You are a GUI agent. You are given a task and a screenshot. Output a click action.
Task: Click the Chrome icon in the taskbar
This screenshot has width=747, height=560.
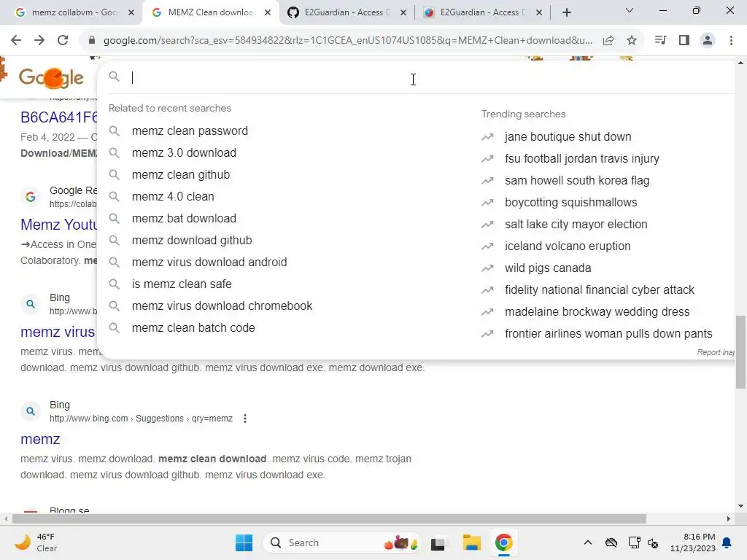(x=503, y=542)
